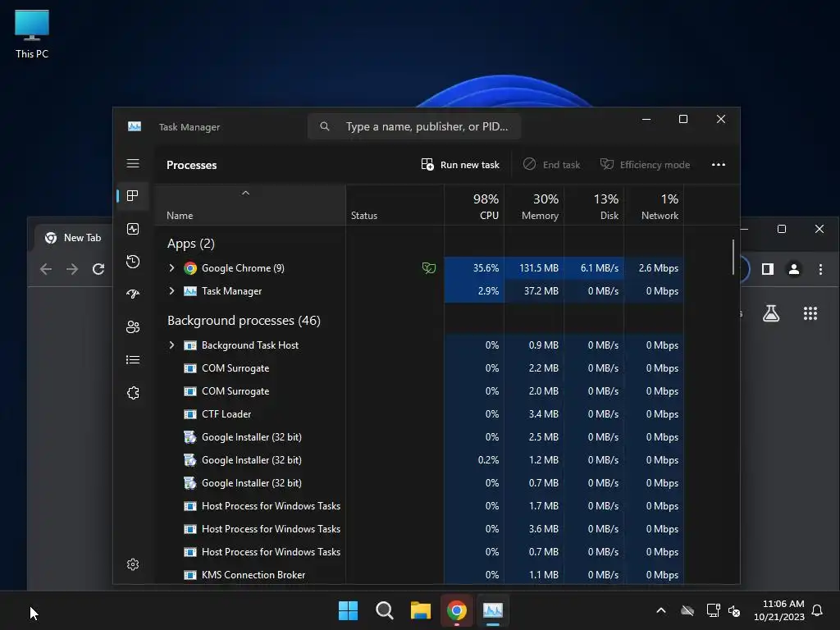
Task: Click the KMS Connection Broker process icon
Action: (190, 575)
